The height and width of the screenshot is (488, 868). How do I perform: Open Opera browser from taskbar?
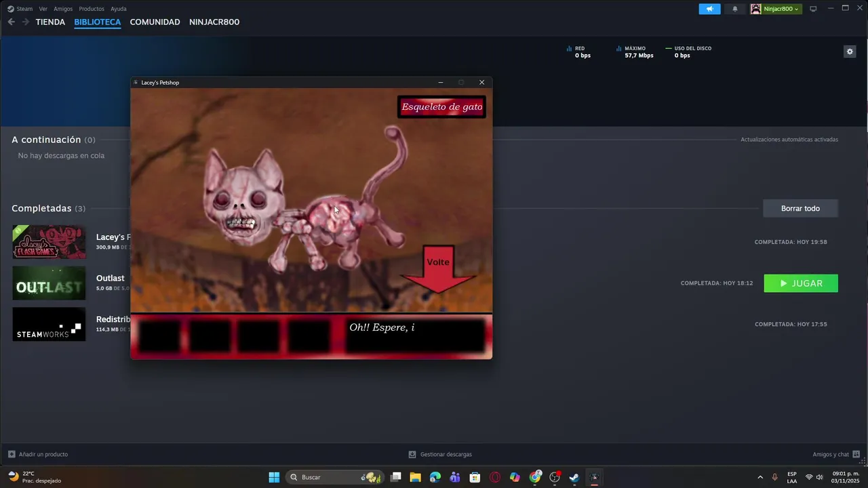coord(495,477)
